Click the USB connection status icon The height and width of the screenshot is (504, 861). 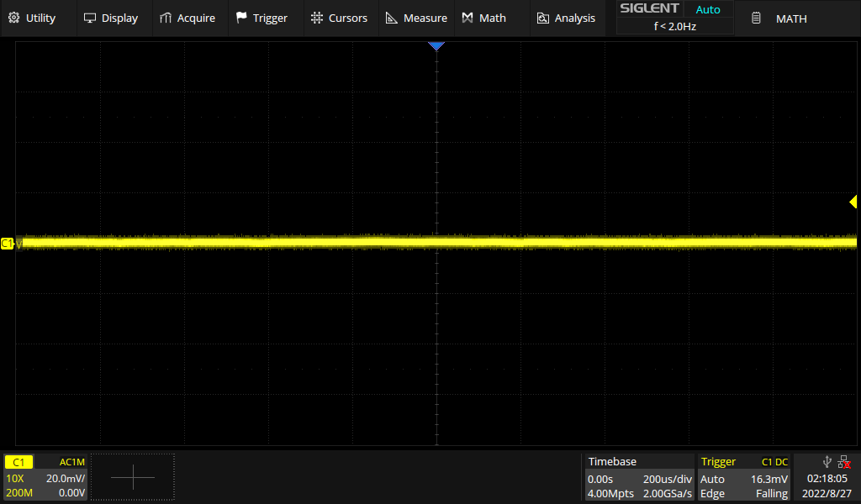pyautogui.click(x=827, y=462)
